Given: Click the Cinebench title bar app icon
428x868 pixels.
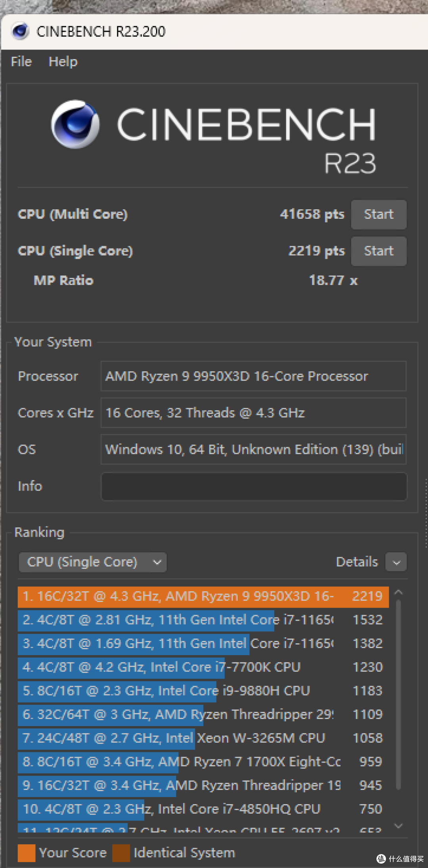Looking at the screenshot, I should [20, 31].
